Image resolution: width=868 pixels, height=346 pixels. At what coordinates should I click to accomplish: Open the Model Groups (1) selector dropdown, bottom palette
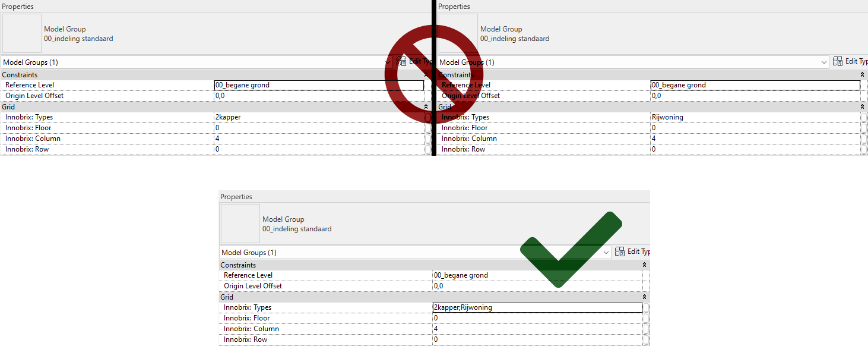click(606, 251)
